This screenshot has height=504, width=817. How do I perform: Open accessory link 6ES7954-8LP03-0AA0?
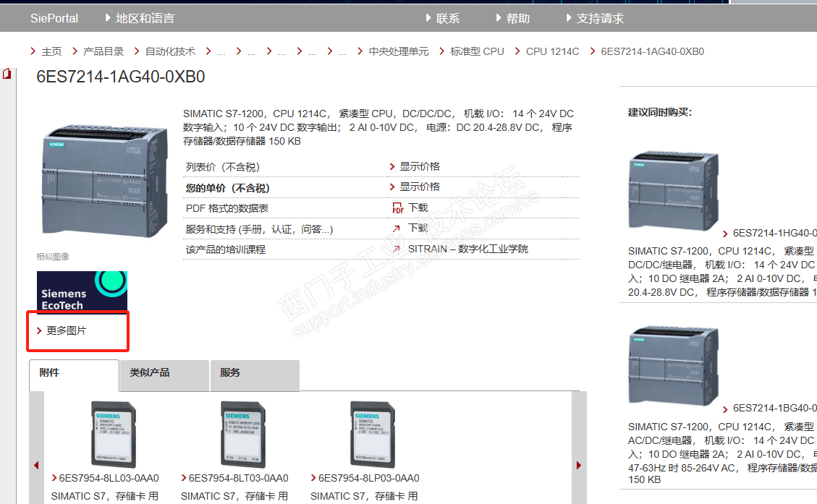[369, 478]
